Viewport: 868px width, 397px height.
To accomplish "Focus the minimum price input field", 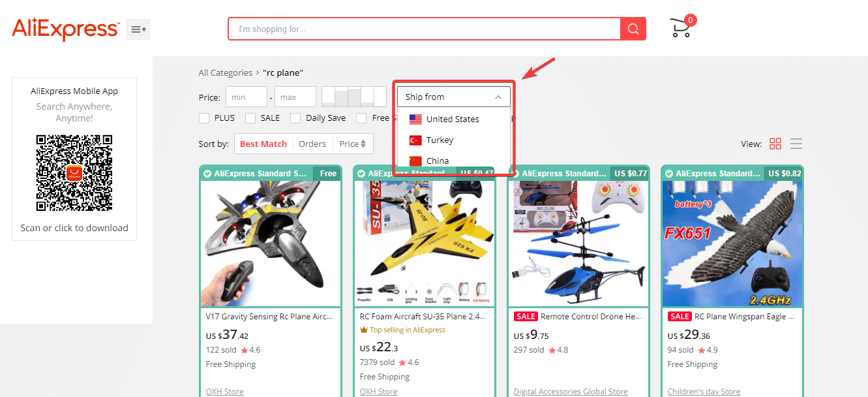I will 246,97.
